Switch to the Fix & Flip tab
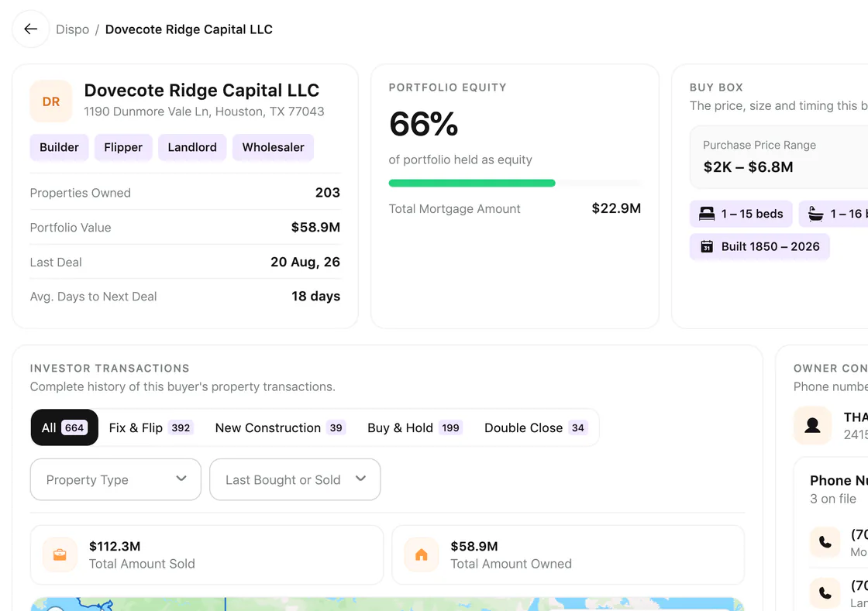 (x=150, y=427)
